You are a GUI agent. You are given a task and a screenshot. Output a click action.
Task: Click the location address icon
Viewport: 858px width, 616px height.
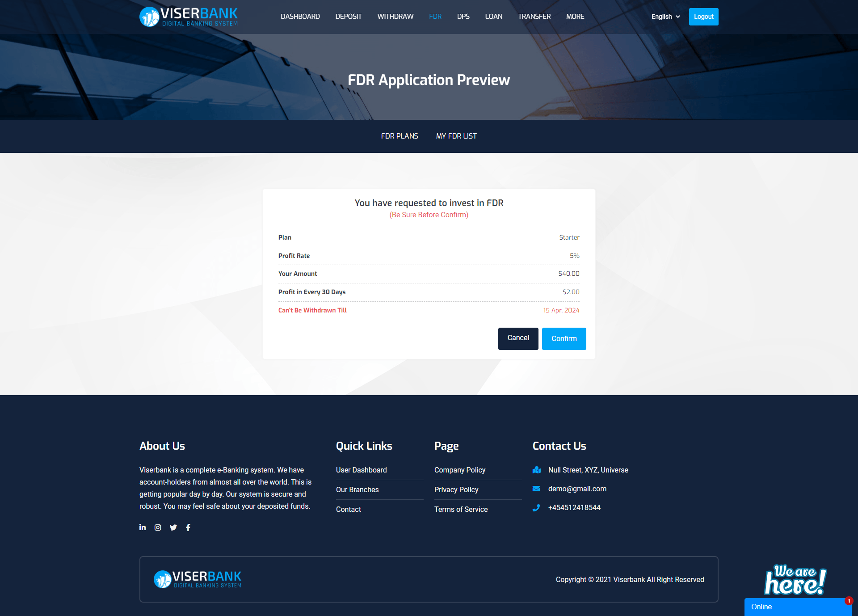tap(537, 469)
